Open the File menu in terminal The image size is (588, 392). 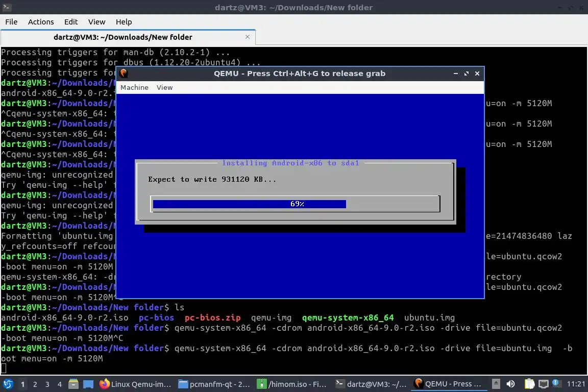coord(11,22)
